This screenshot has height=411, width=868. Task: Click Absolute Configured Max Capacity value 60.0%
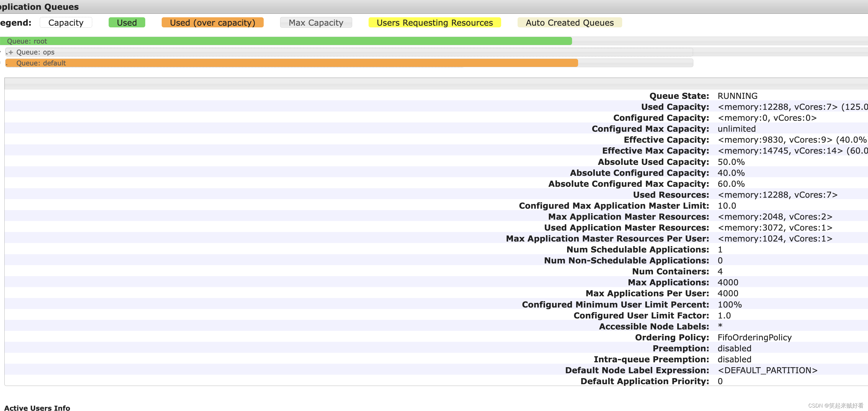point(731,184)
